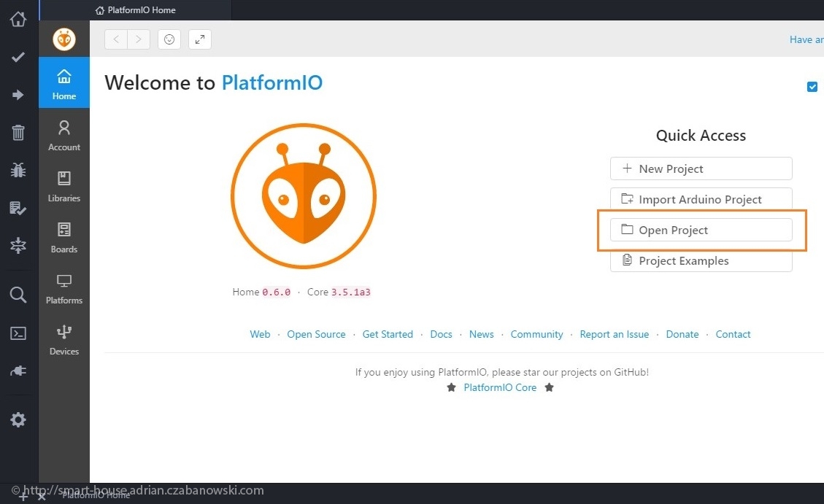
Task: Open the Web link
Action: [x=260, y=335]
